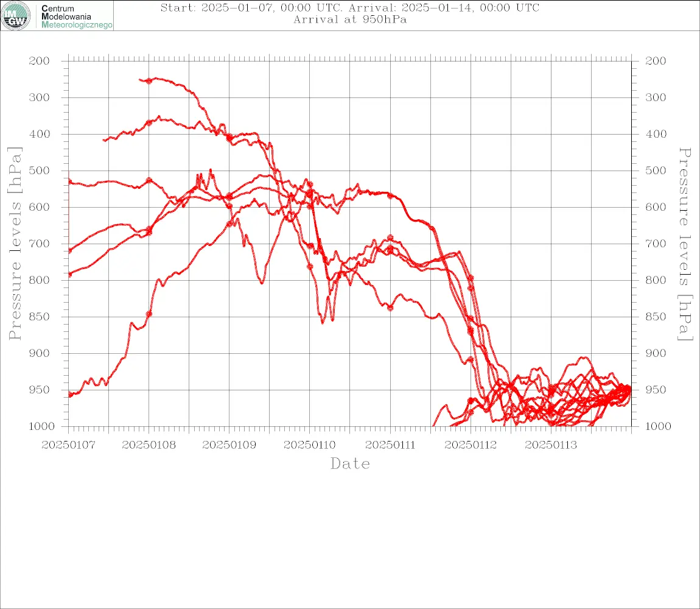Click the 'Date' axis title
Image resolution: width=700 pixels, height=609 pixels.
point(350,463)
